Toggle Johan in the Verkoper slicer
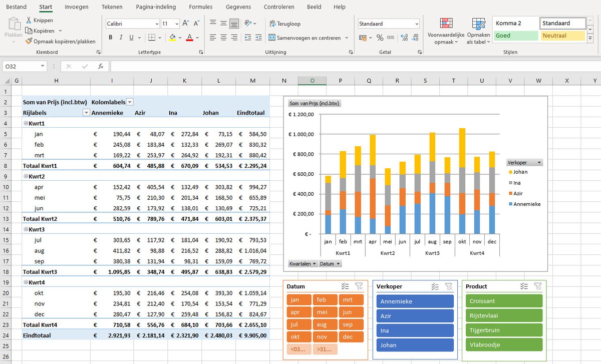The image size is (601, 364). [415, 345]
